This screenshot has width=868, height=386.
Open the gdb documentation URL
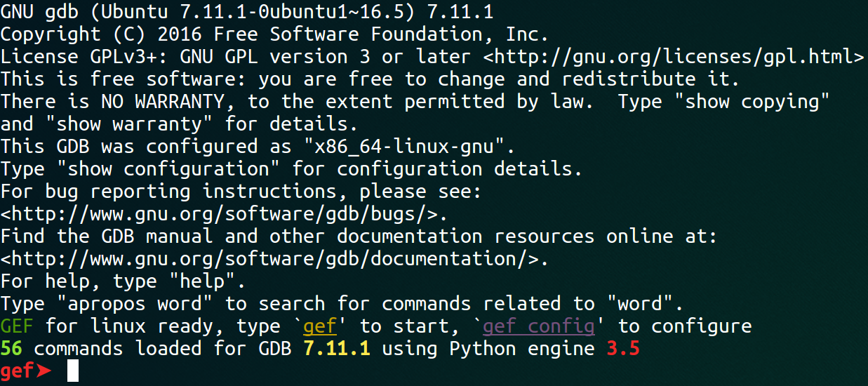(x=275, y=259)
